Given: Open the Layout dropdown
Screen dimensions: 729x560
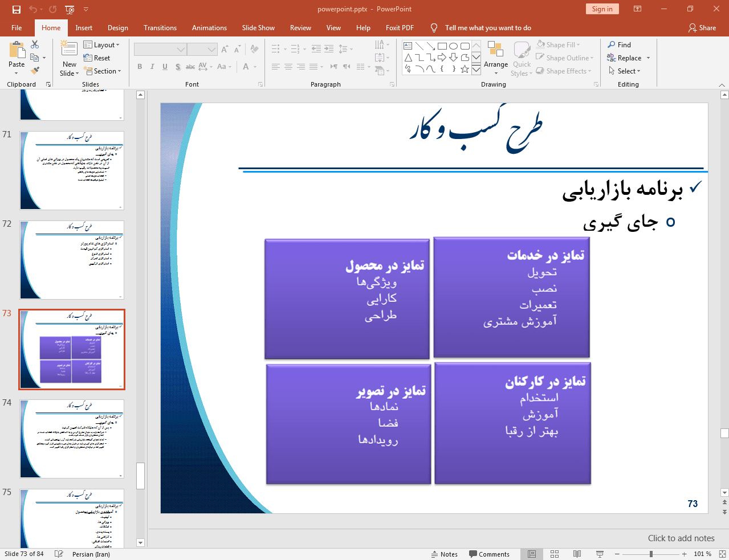Looking at the screenshot, I should tap(101, 44).
